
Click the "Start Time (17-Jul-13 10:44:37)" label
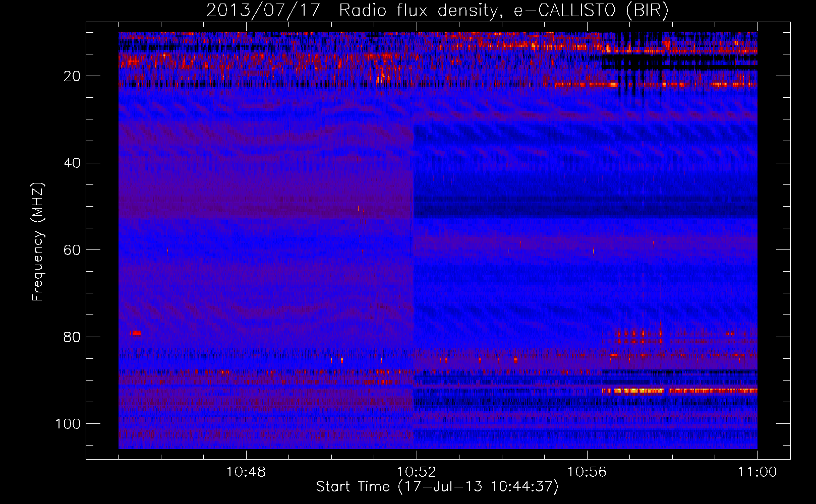click(437, 487)
